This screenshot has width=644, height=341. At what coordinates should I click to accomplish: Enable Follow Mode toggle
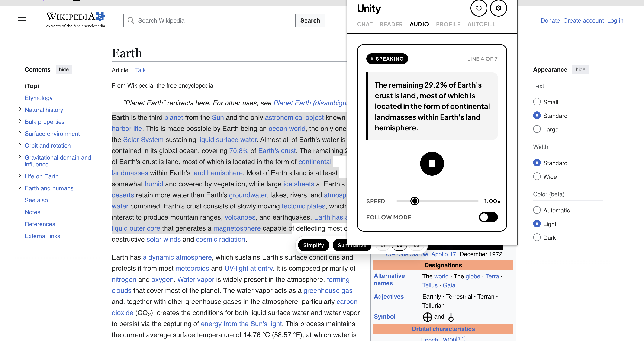click(x=488, y=217)
